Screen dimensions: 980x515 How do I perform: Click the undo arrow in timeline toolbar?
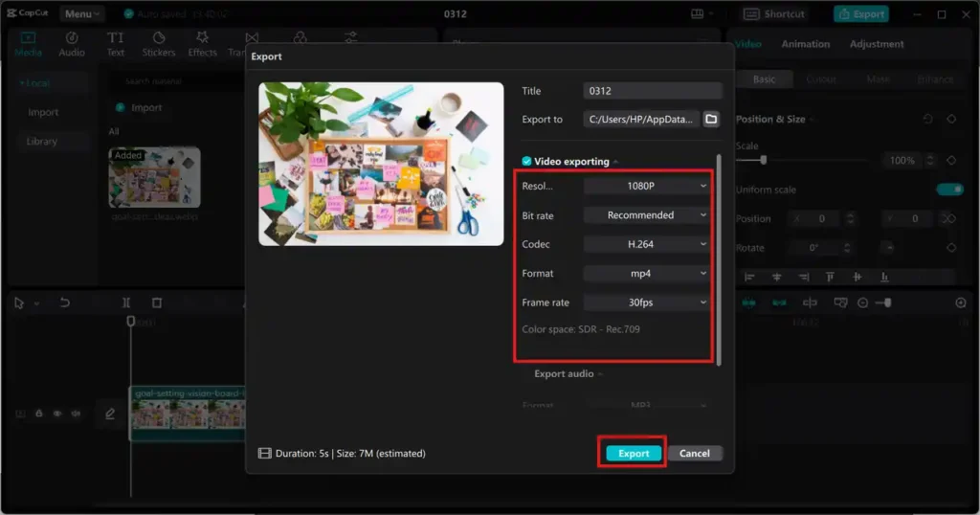click(x=64, y=302)
